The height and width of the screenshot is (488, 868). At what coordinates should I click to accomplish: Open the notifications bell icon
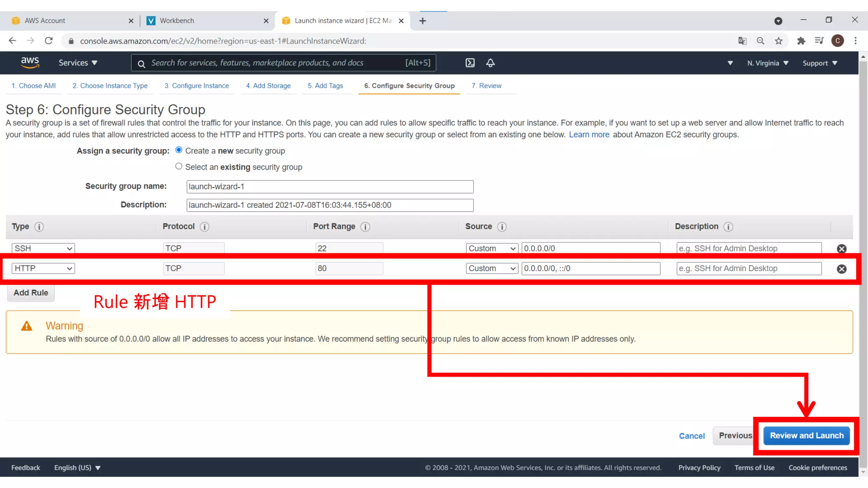pyautogui.click(x=490, y=63)
